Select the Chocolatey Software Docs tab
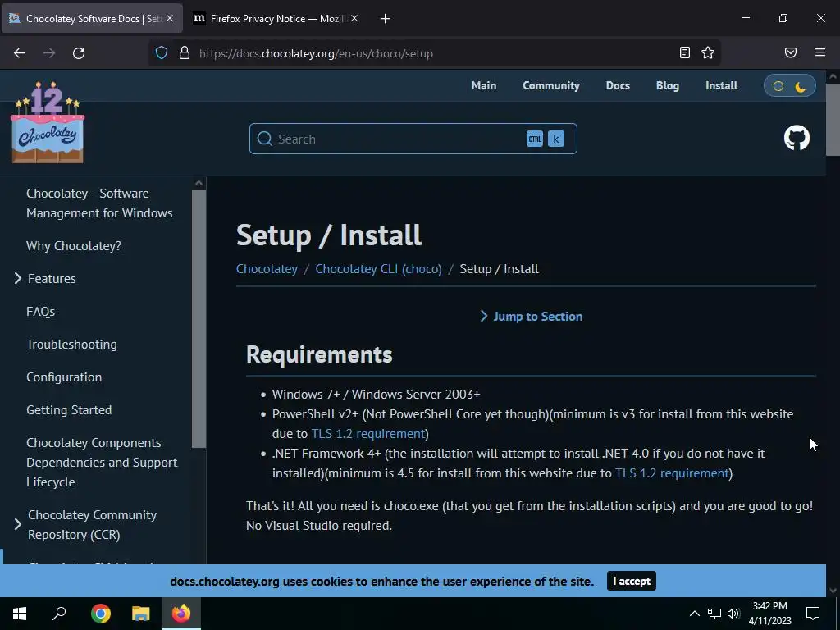Viewport: 840px width, 630px height. tap(91, 18)
